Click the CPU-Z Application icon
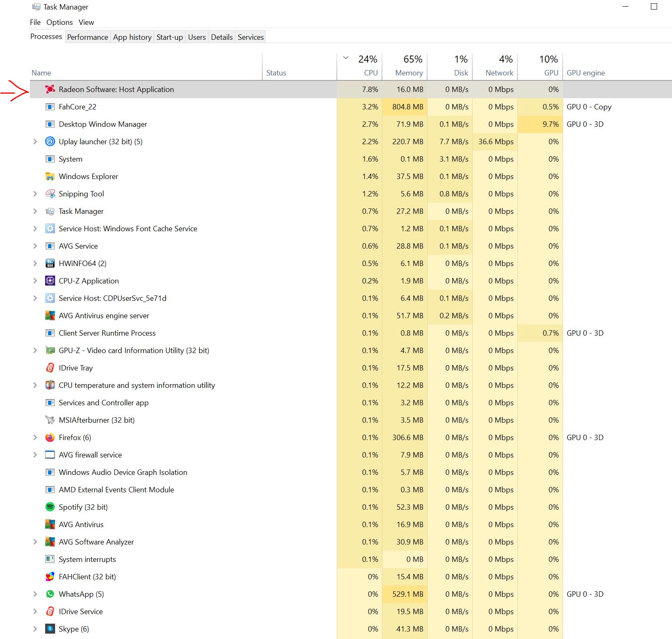This screenshot has height=639, width=672. (x=50, y=281)
